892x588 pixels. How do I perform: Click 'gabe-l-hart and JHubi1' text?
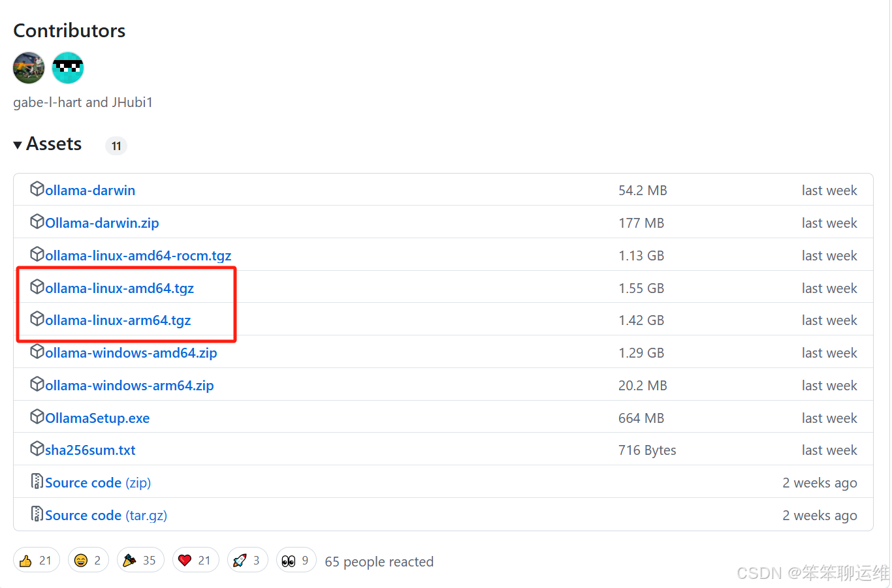coord(83,102)
